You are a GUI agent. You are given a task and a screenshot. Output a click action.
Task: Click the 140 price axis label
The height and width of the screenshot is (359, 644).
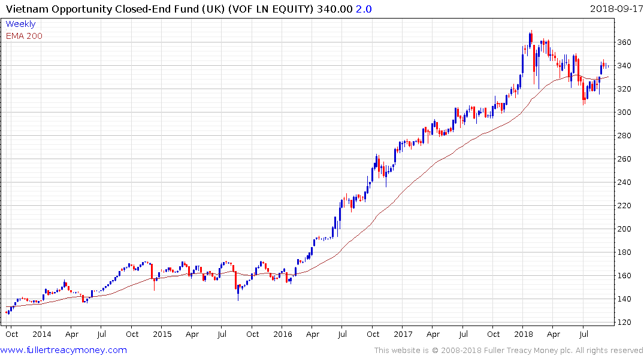click(x=624, y=299)
